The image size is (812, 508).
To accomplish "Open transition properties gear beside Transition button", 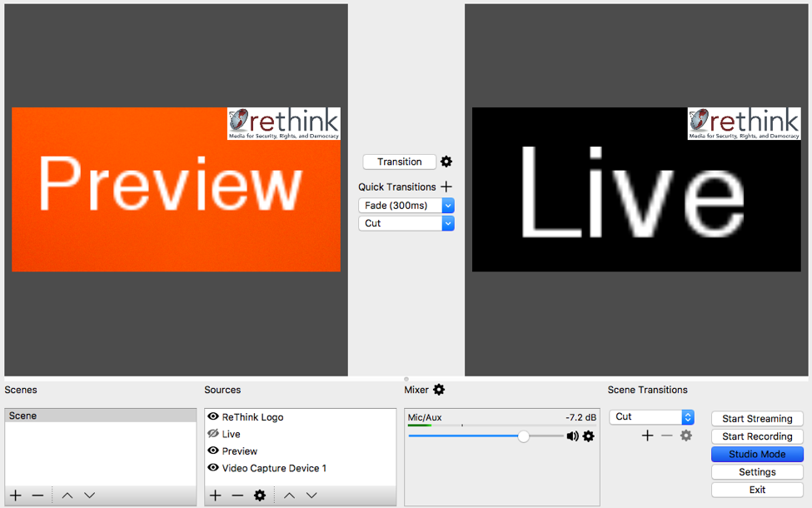I will point(446,162).
